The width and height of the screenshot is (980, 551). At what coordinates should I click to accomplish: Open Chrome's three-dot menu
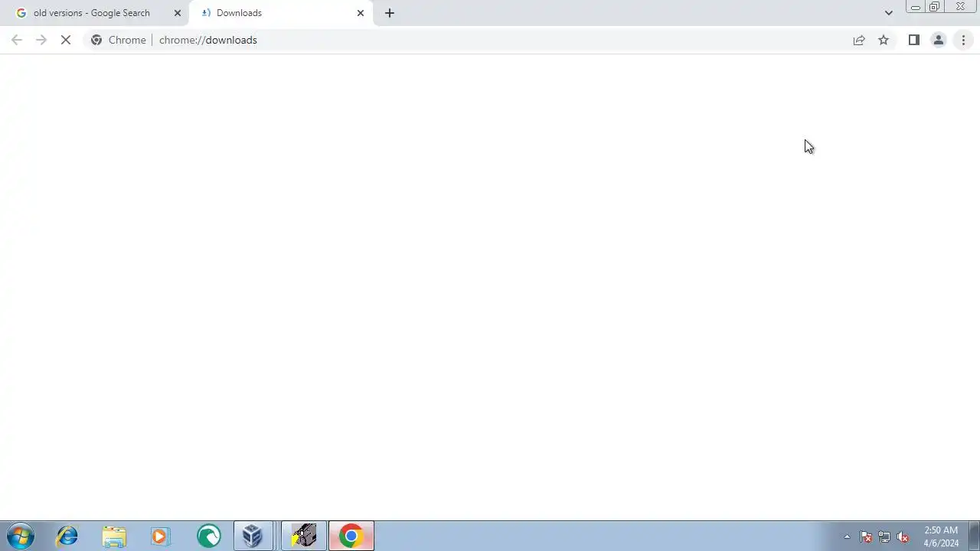coord(963,40)
